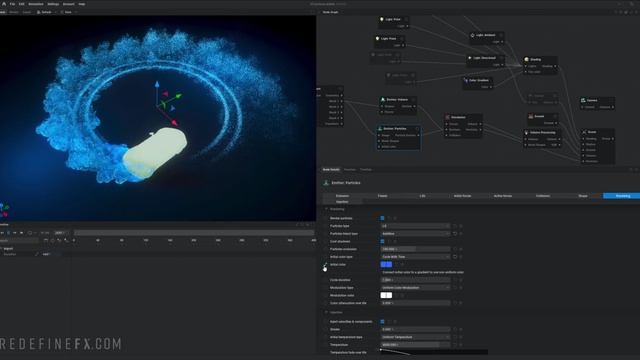
Task: Pick the white Modulation color swatch
Action: pyautogui.click(x=386, y=296)
